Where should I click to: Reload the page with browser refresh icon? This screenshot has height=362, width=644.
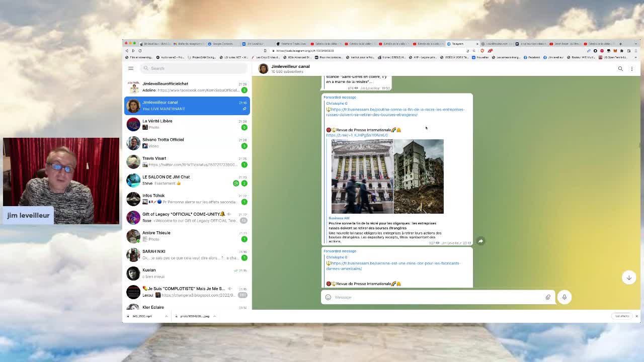[x=140, y=51]
